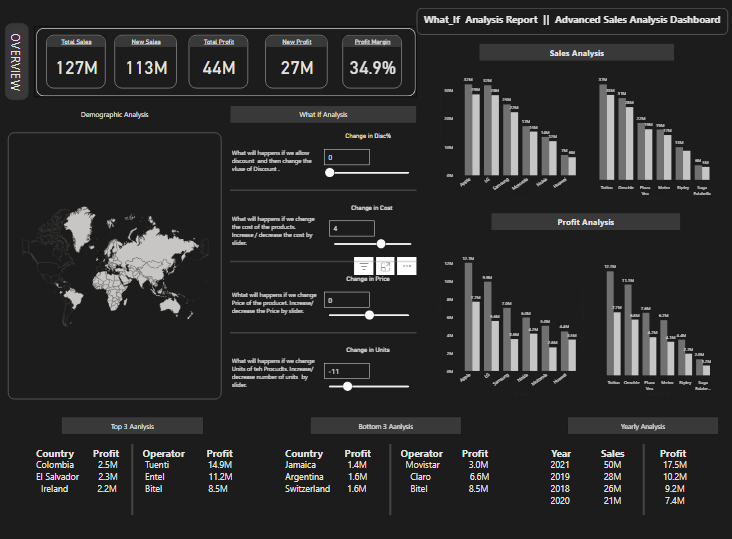Click the Change in Units slider handle
The image size is (732, 539).
click(x=347, y=386)
